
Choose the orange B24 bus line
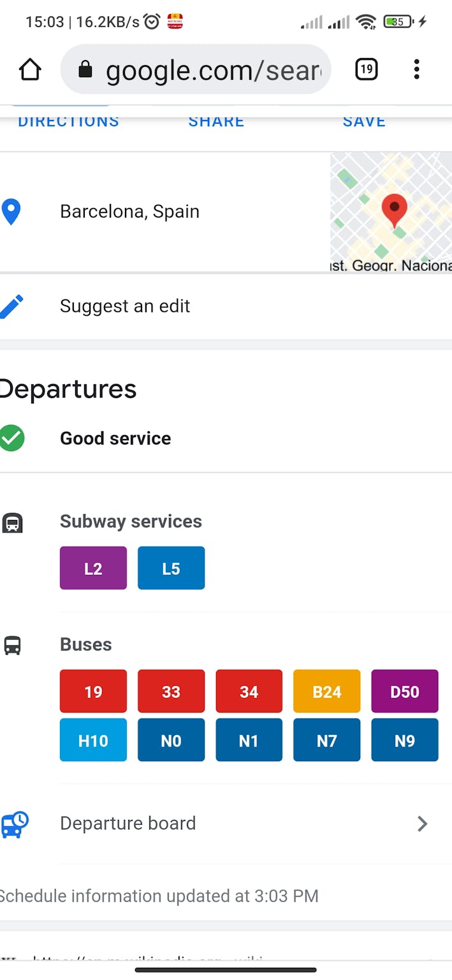click(326, 691)
